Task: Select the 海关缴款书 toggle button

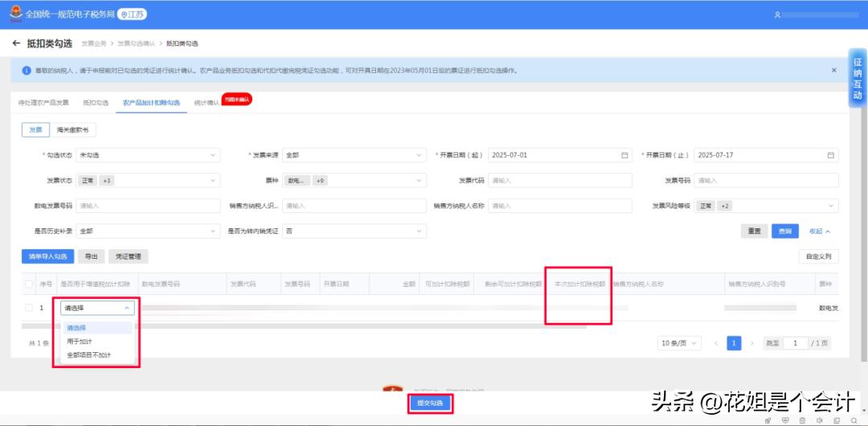Action: pos(72,129)
